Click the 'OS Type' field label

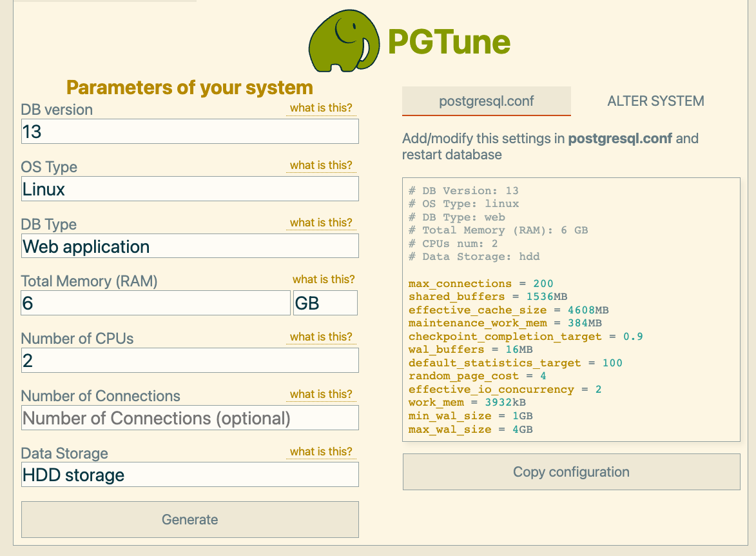click(49, 168)
